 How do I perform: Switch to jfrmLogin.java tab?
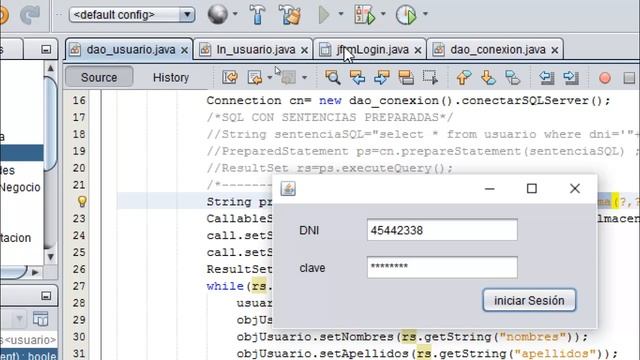[370, 50]
